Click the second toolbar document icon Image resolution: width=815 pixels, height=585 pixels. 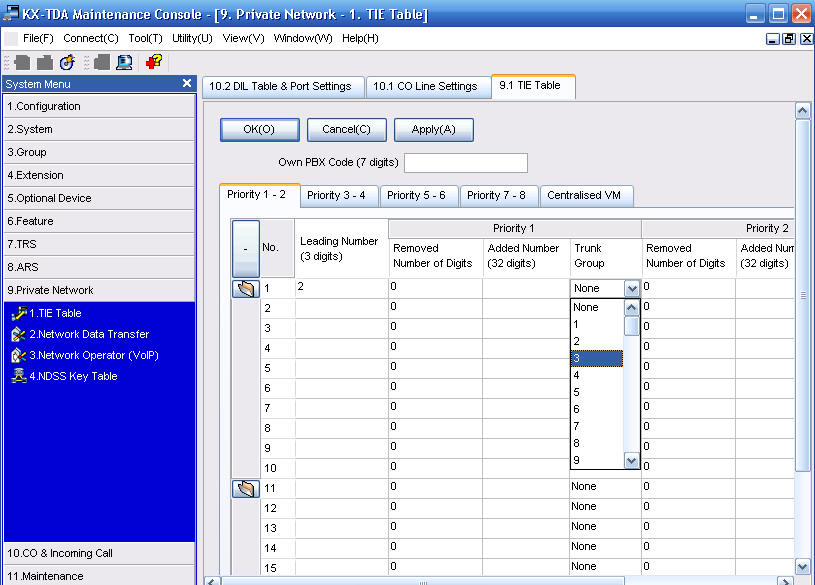[x=45, y=62]
